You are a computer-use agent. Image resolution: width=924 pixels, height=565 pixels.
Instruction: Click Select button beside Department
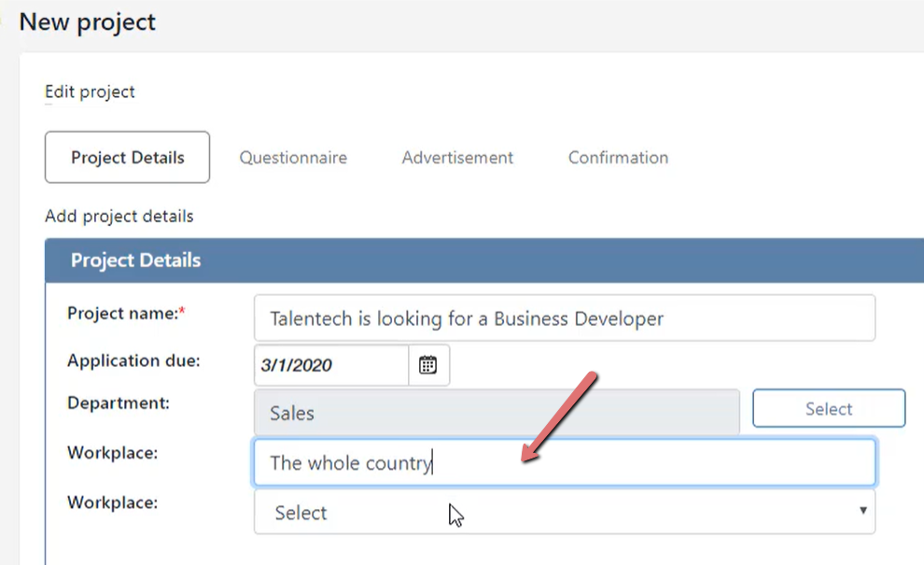pos(829,408)
